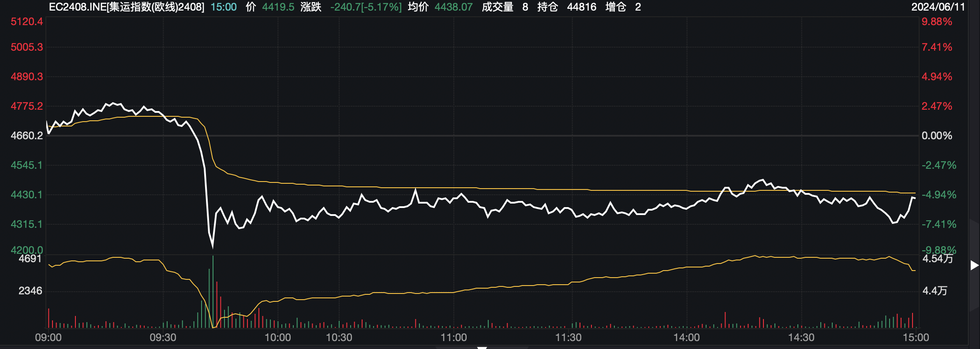
Task: Click the 4.4万 open interest axis label
Action: click(935, 291)
